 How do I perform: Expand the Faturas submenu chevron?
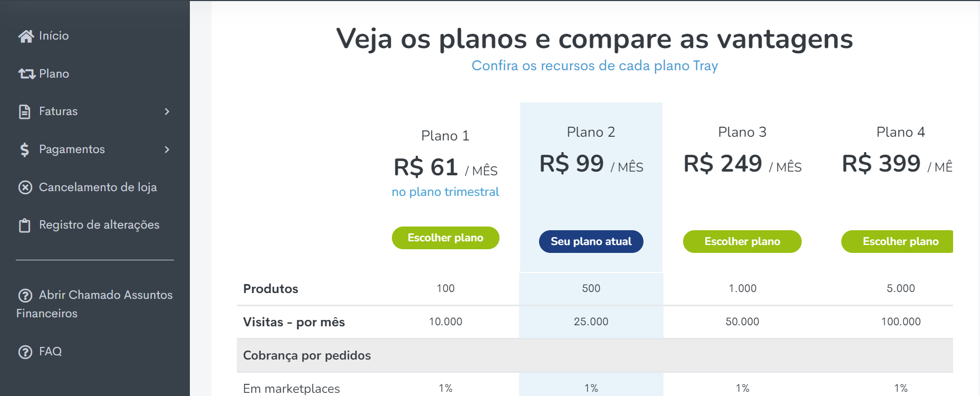[x=167, y=111]
